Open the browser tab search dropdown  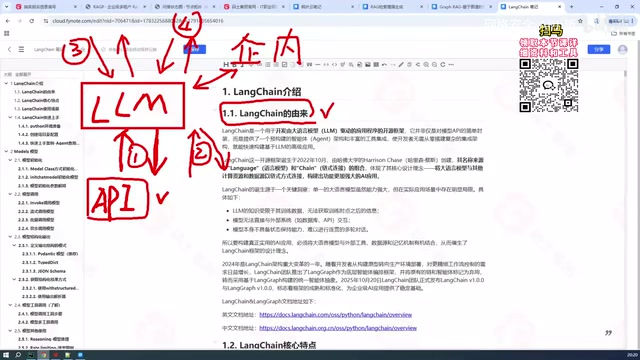pyautogui.click(x=6, y=7)
